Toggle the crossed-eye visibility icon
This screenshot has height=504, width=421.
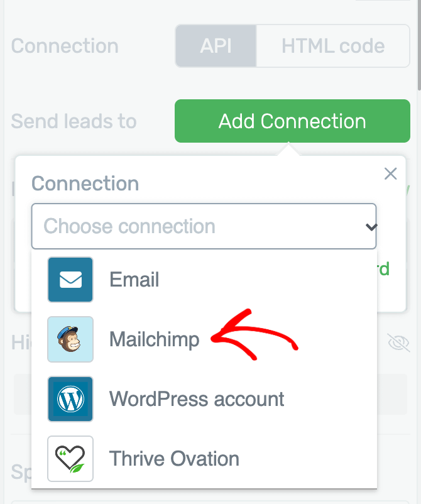tap(398, 342)
